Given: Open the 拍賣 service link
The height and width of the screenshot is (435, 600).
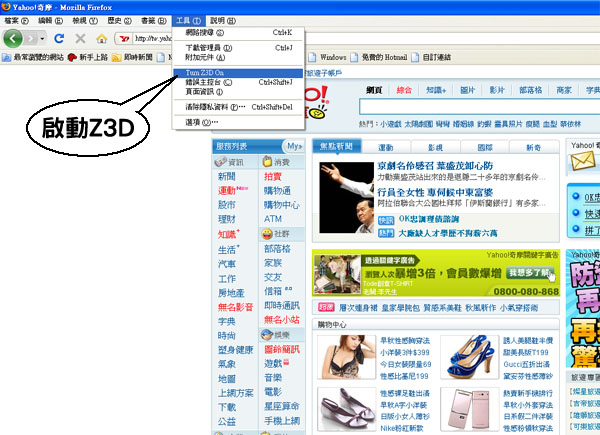Looking at the screenshot, I should click(x=273, y=176).
